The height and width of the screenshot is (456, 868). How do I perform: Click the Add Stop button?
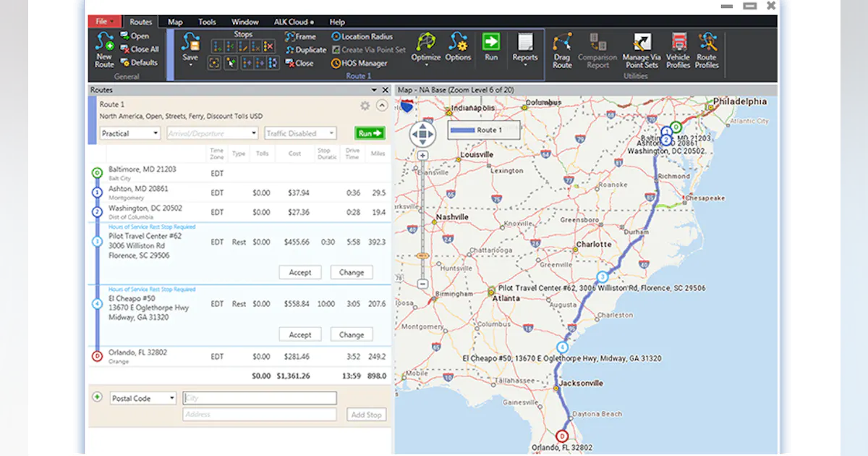366,415
